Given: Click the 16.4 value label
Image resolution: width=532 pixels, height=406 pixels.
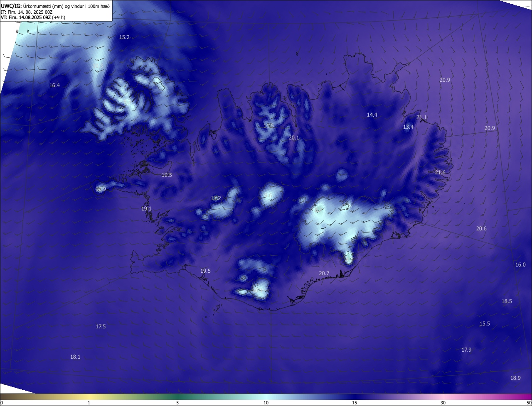Looking at the screenshot, I should tap(54, 85).
